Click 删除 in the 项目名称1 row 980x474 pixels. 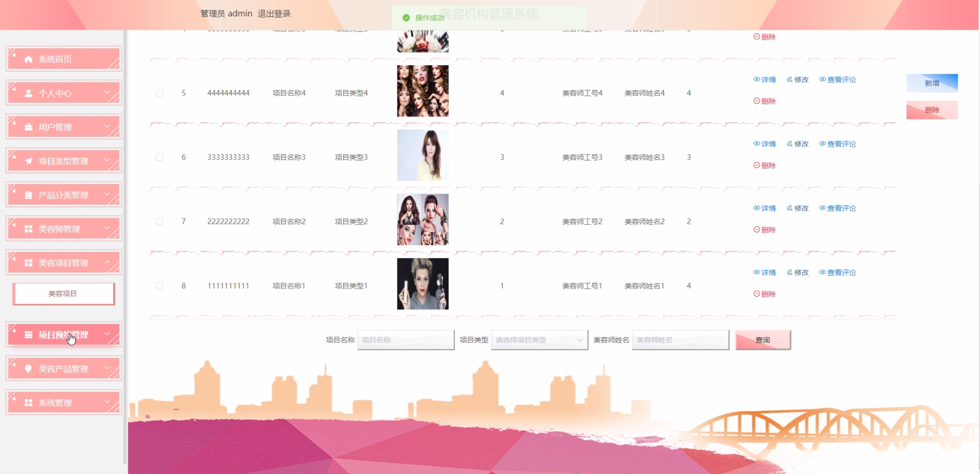(x=765, y=294)
